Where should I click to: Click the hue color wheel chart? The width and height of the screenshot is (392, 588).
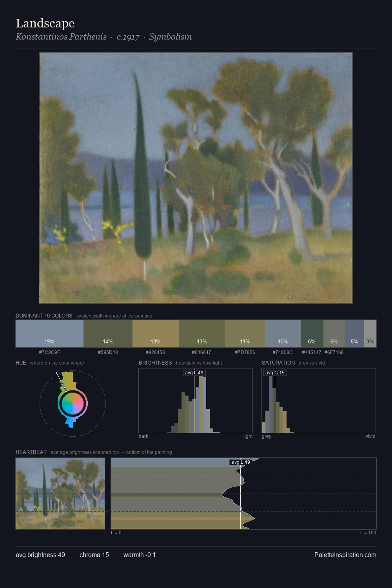coord(73,403)
